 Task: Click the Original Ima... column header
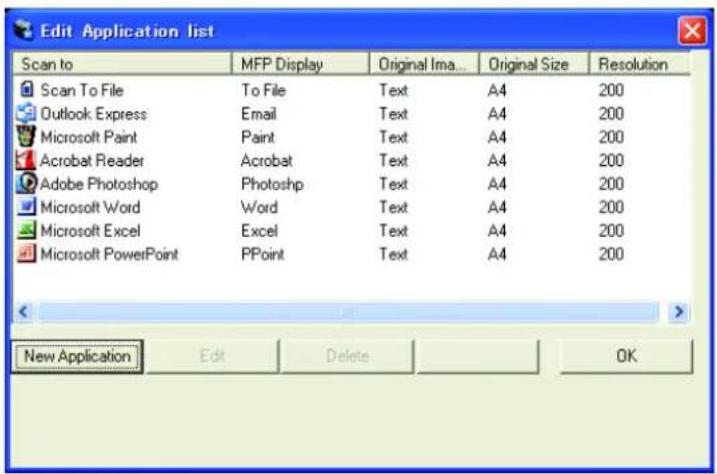424,64
